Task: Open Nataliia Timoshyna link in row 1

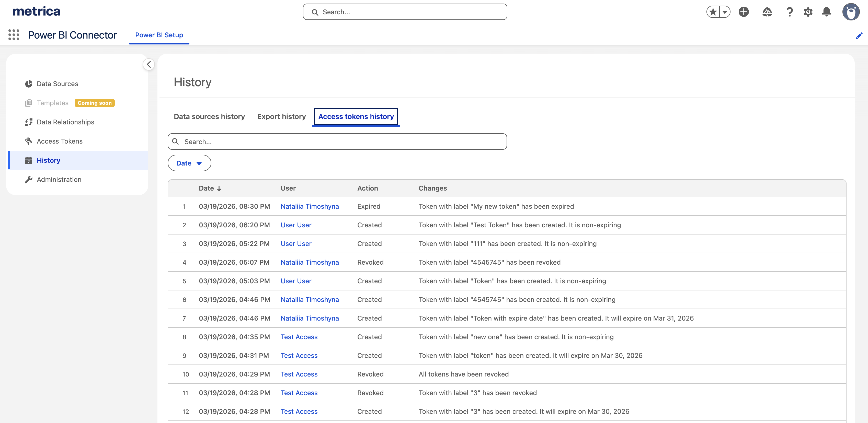Action: [x=309, y=206]
